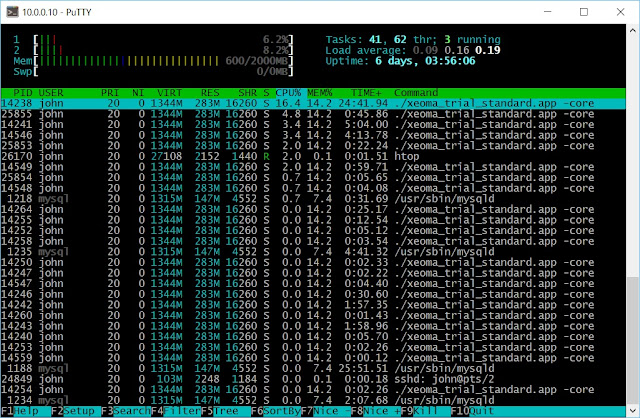This screenshot has height=418, width=640.
Task: Open the F2 Setup menu
Action: tap(73, 411)
